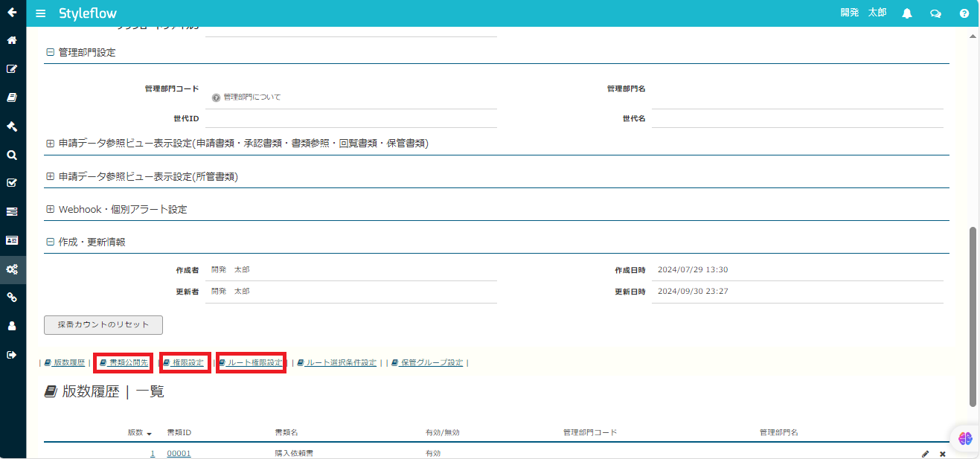980x459 pixels.
Task: Open the gavel approval icon in sidebar
Action: pyautogui.click(x=12, y=126)
